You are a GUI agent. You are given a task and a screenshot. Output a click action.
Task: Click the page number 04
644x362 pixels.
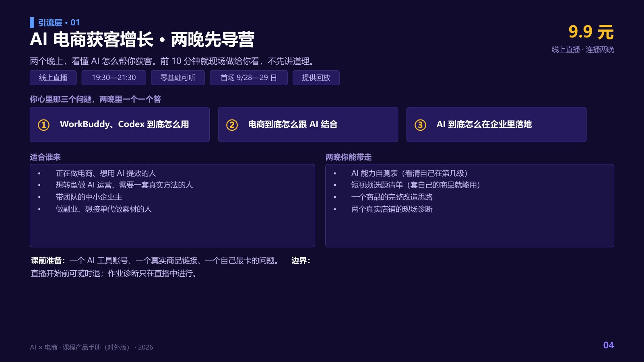tap(608, 345)
